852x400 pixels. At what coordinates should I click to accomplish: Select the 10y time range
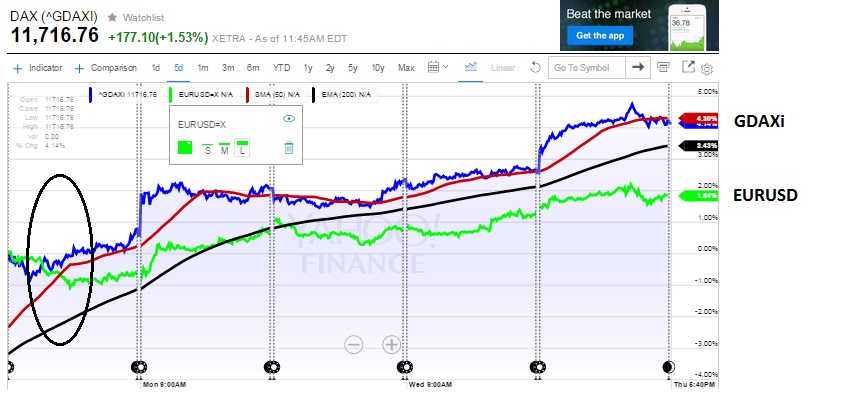(x=378, y=68)
